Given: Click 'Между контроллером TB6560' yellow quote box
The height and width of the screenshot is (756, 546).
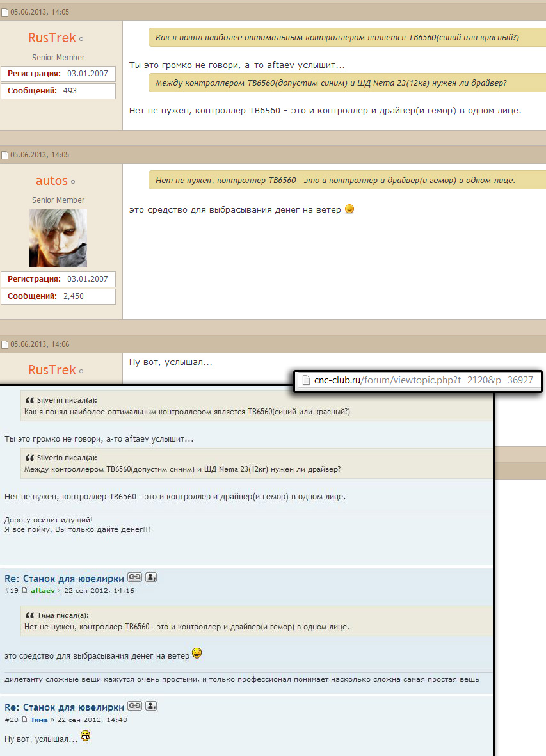Looking at the screenshot, I should (347, 83).
